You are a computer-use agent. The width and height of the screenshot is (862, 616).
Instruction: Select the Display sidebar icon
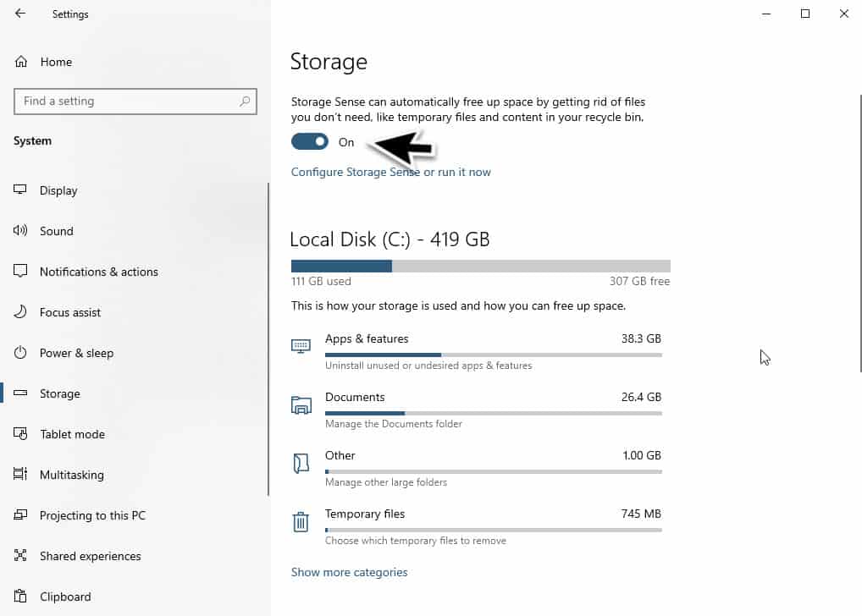click(x=19, y=190)
